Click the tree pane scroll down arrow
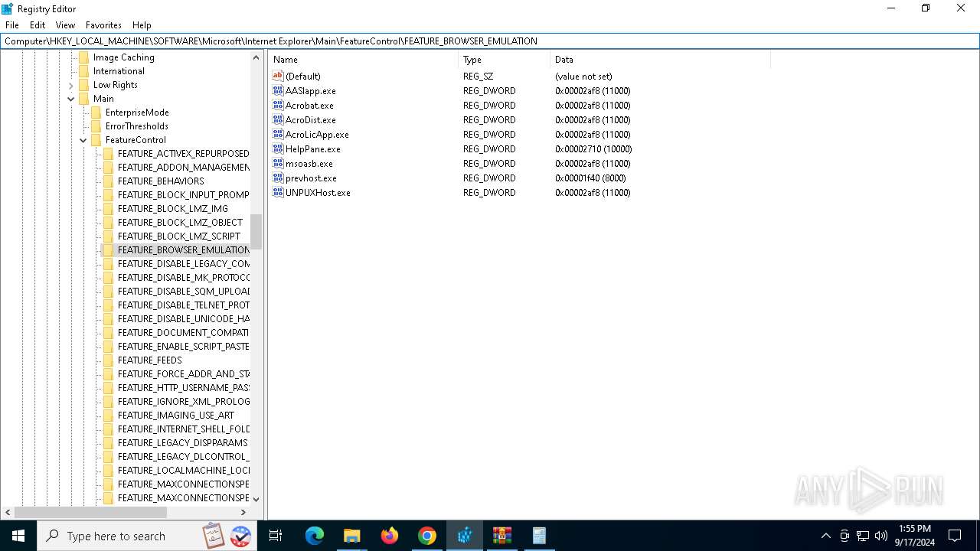The image size is (980, 551). tap(256, 499)
